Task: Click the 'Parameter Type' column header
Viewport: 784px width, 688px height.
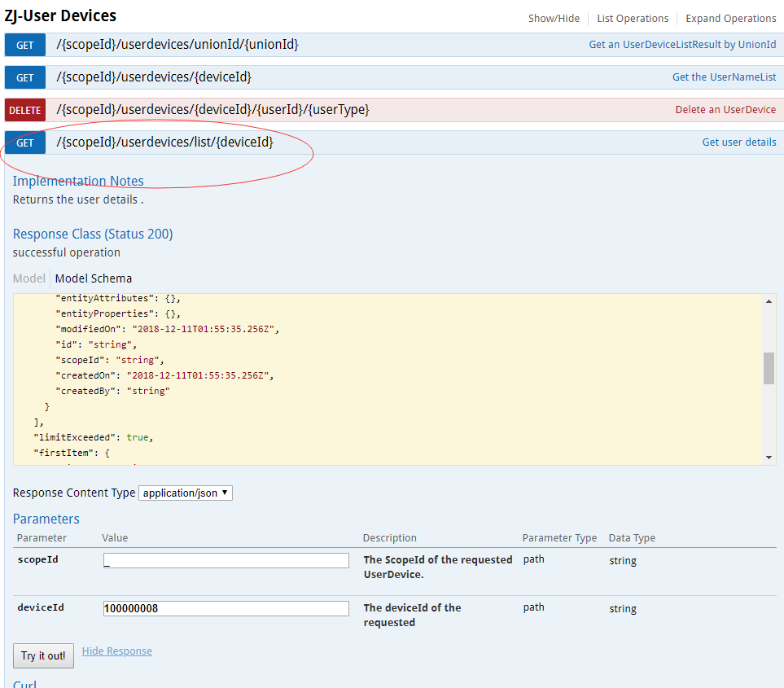Action: point(559,538)
